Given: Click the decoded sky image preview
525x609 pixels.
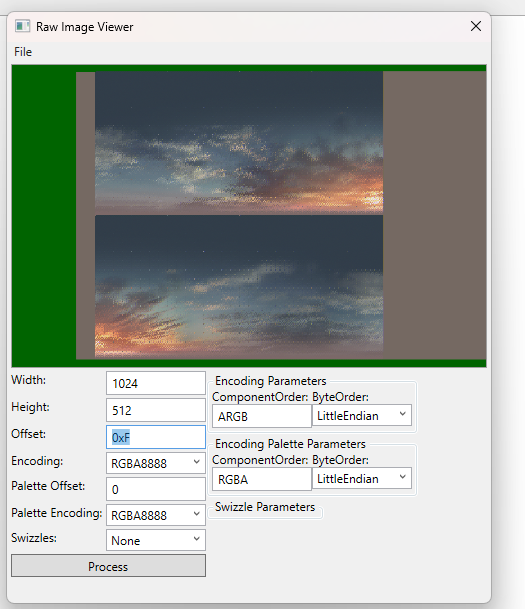Looking at the screenshot, I should 249,216.
